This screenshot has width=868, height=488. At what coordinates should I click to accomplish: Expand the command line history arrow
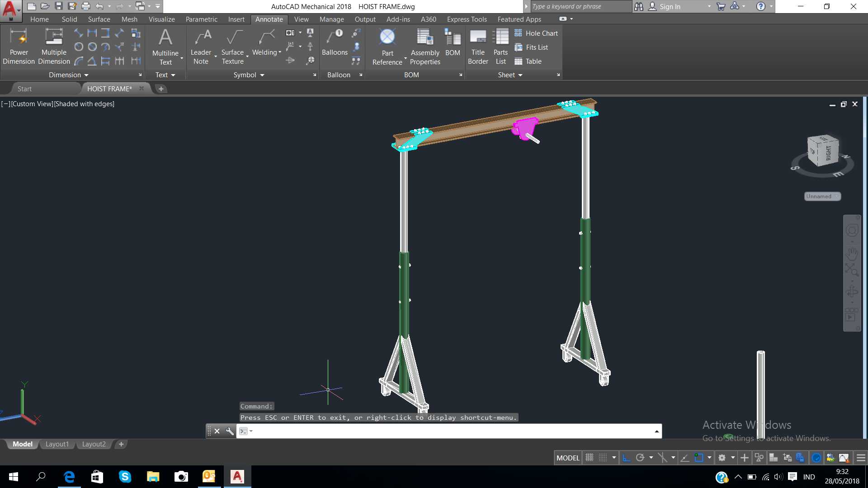[656, 432]
